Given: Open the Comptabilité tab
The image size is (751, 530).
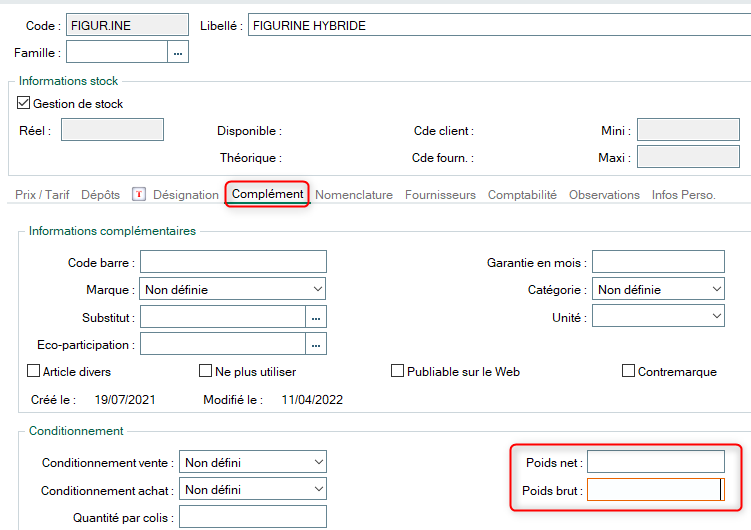Looking at the screenshot, I should click(x=522, y=195).
